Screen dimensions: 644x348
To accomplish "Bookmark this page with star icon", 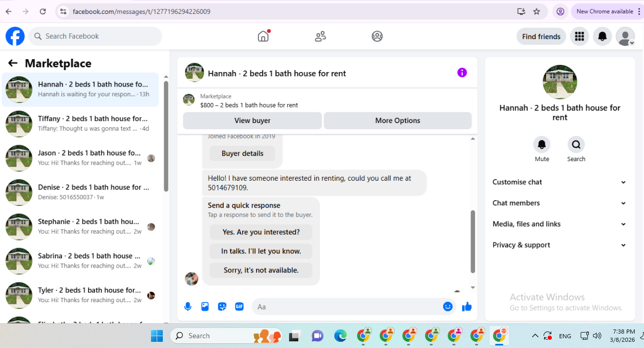I will pyautogui.click(x=536, y=11).
